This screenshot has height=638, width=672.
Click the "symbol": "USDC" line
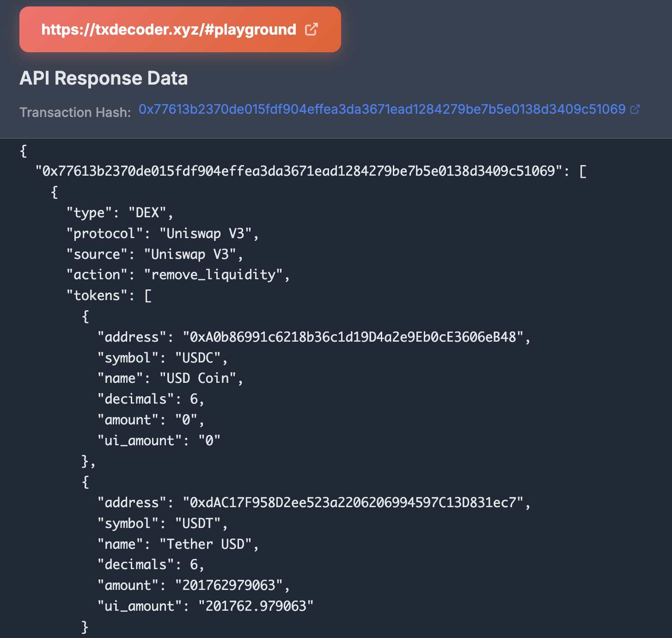162,358
